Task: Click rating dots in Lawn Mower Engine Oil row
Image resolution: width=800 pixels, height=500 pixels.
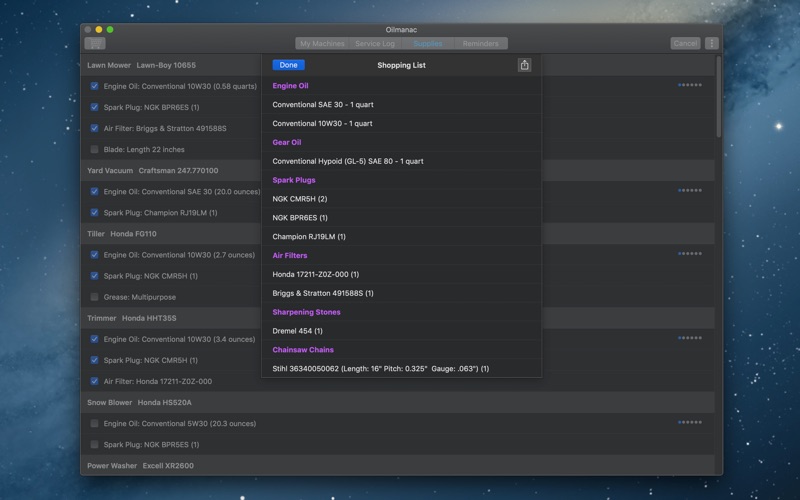Action: pos(690,85)
